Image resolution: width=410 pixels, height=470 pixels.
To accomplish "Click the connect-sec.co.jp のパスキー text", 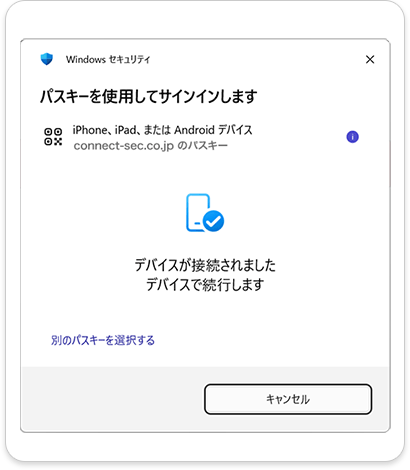I will (151, 146).
